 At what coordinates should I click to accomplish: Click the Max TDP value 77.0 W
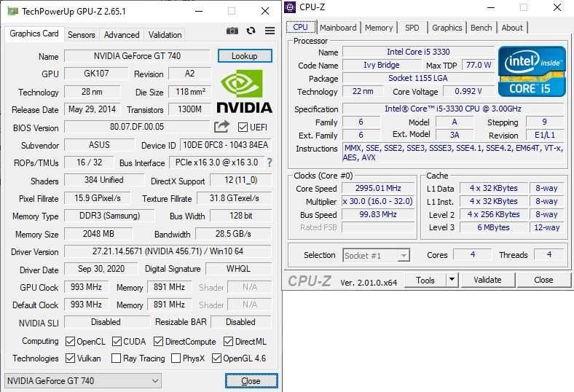pyautogui.click(x=479, y=65)
